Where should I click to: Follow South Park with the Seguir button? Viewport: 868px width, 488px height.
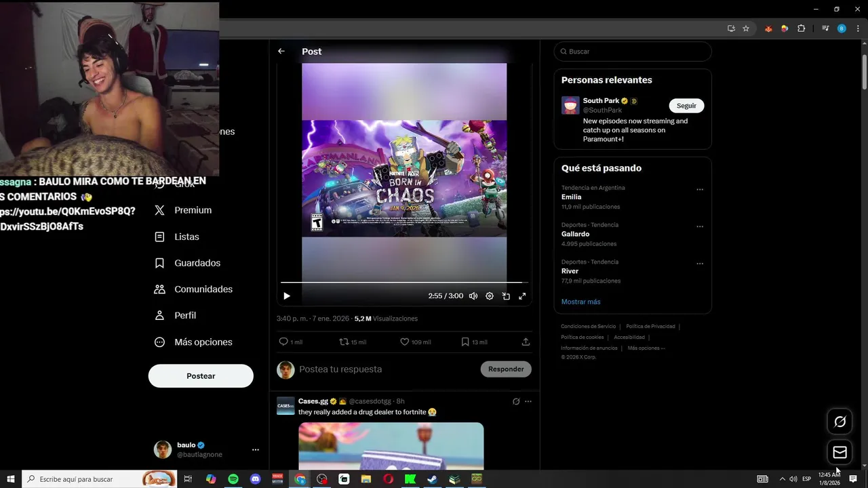pos(686,106)
